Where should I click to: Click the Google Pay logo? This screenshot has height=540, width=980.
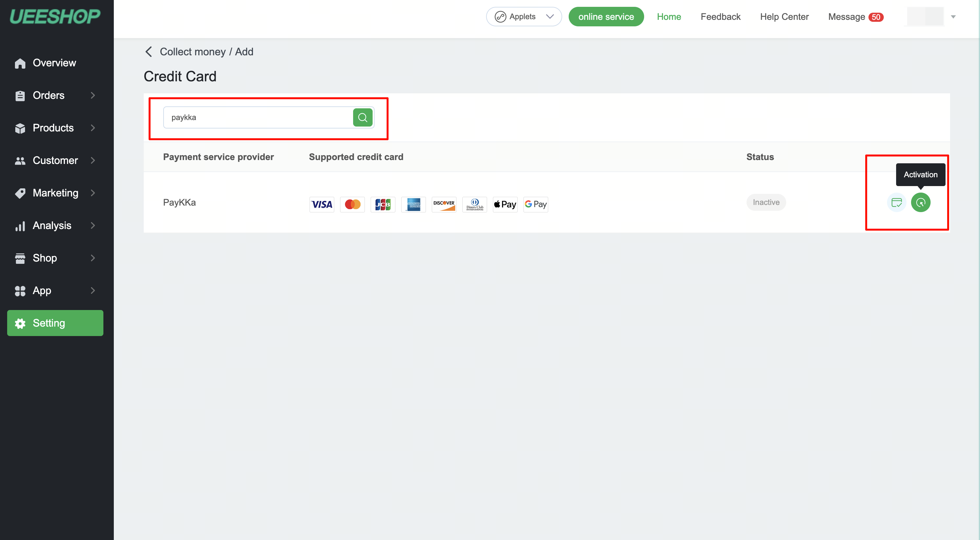tap(535, 204)
